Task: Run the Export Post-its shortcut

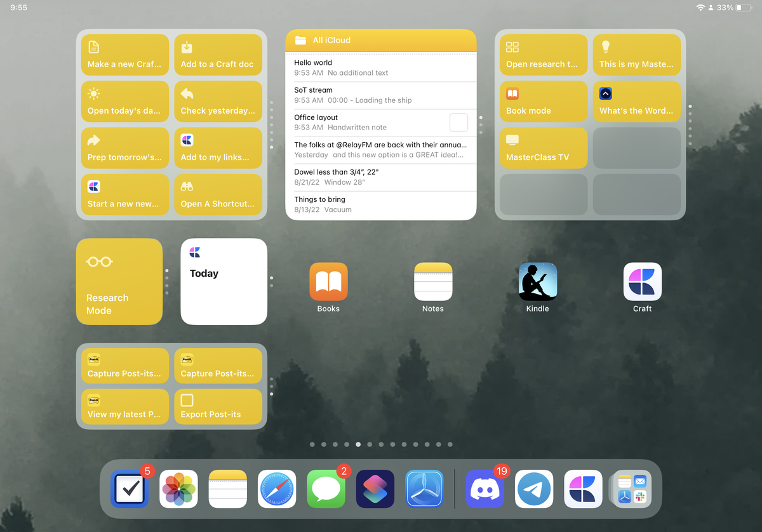Action: [x=218, y=406]
